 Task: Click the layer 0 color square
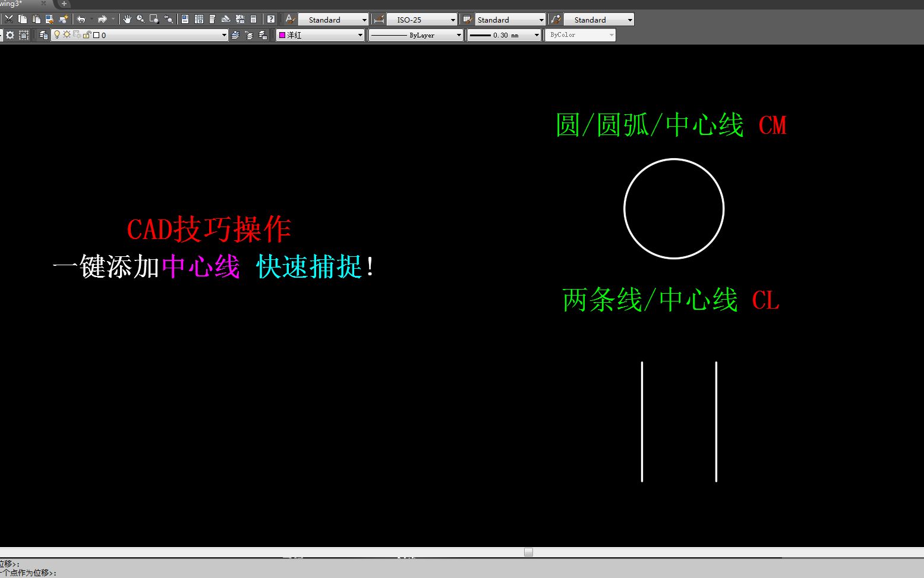pos(96,35)
